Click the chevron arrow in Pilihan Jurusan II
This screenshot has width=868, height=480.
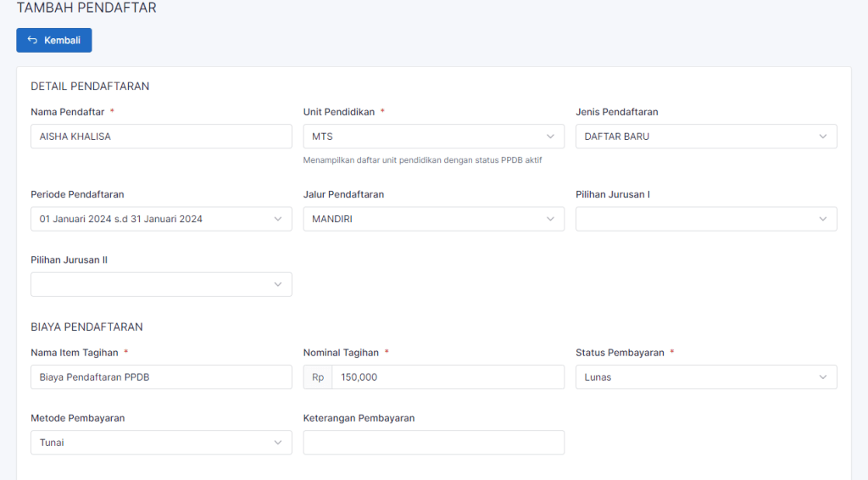(277, 285)
